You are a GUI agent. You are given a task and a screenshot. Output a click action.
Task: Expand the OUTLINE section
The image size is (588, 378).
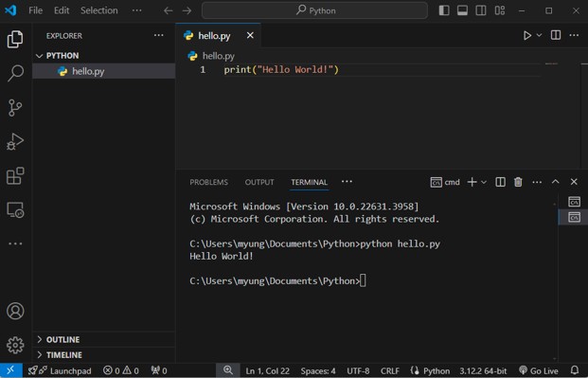pos(104,340)
